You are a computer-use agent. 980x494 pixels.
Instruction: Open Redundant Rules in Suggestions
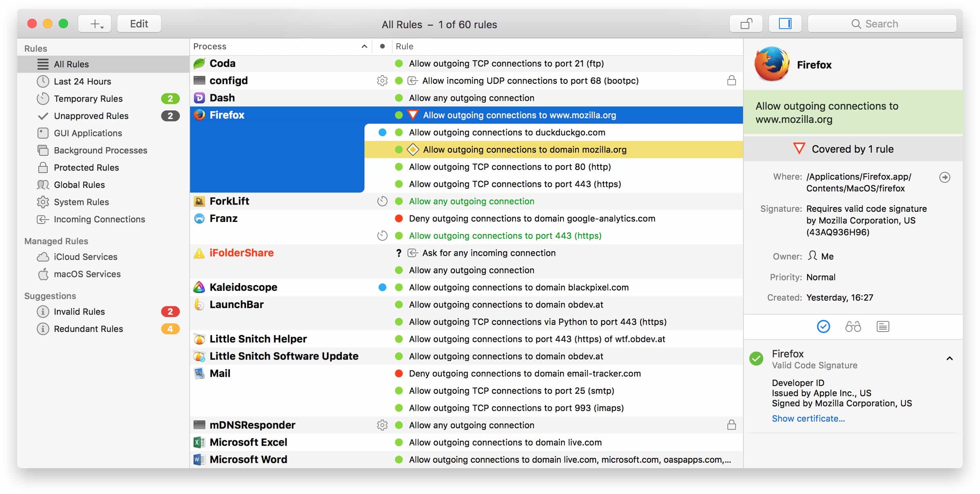pos(88,329)
